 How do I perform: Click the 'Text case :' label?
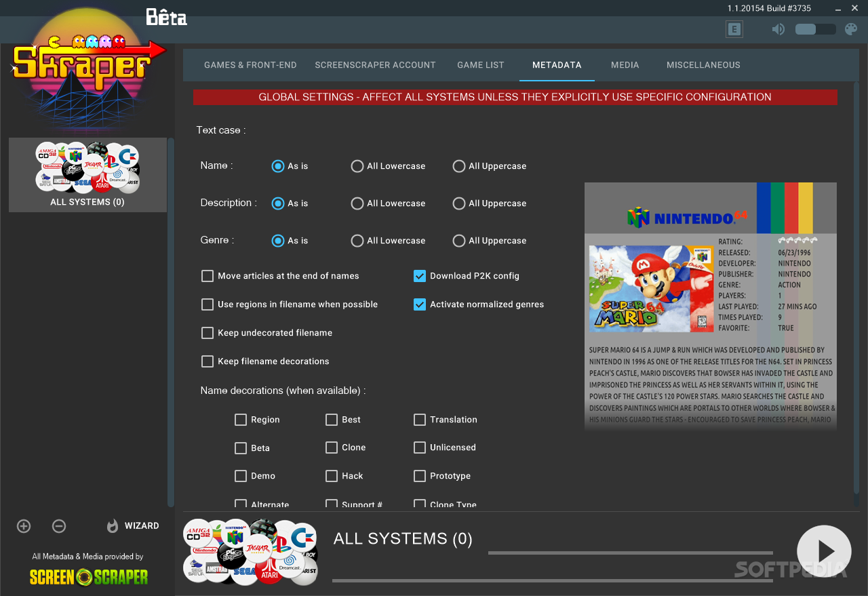pos(221,130)
